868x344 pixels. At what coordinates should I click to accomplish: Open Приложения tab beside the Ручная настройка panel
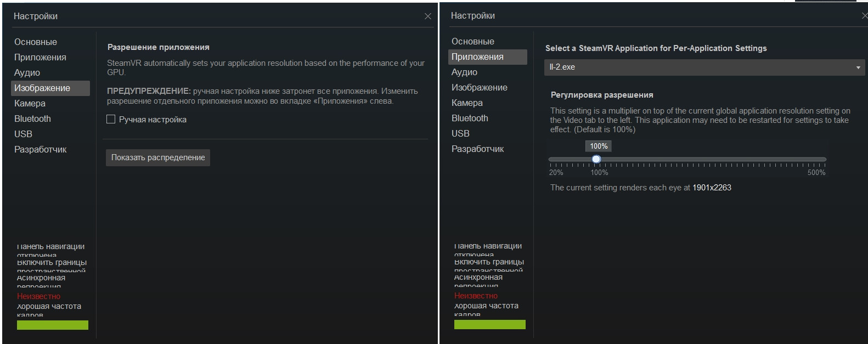click(40, 58)
